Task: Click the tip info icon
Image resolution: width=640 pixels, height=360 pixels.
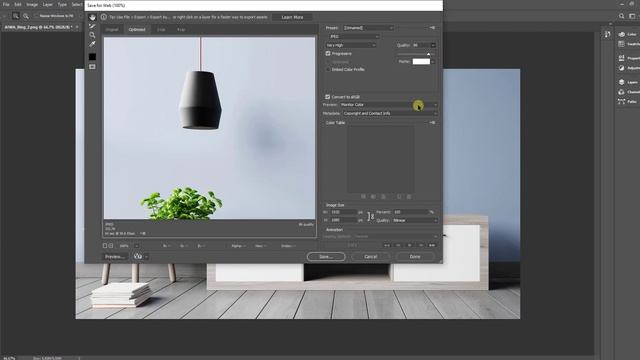Action: (x=104, y=17)
